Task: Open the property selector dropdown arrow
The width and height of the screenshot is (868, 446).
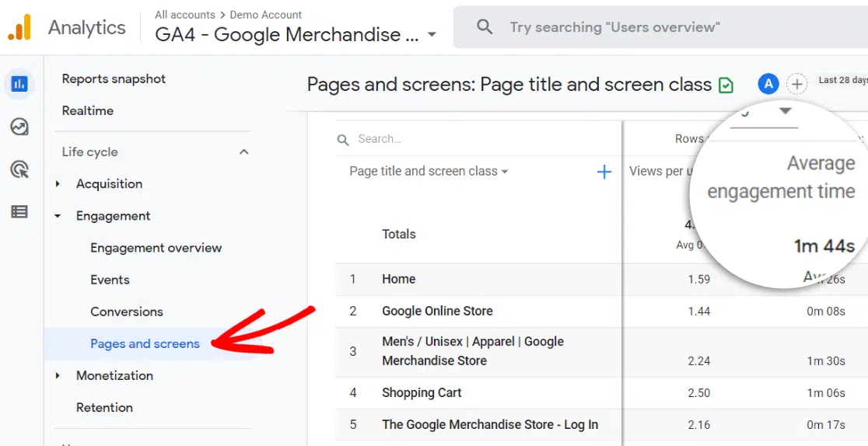Action: coord(432,35)
